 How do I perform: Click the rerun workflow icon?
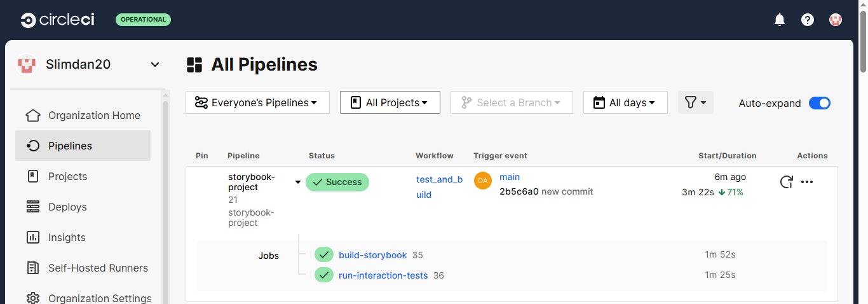[x=786, y=182]
